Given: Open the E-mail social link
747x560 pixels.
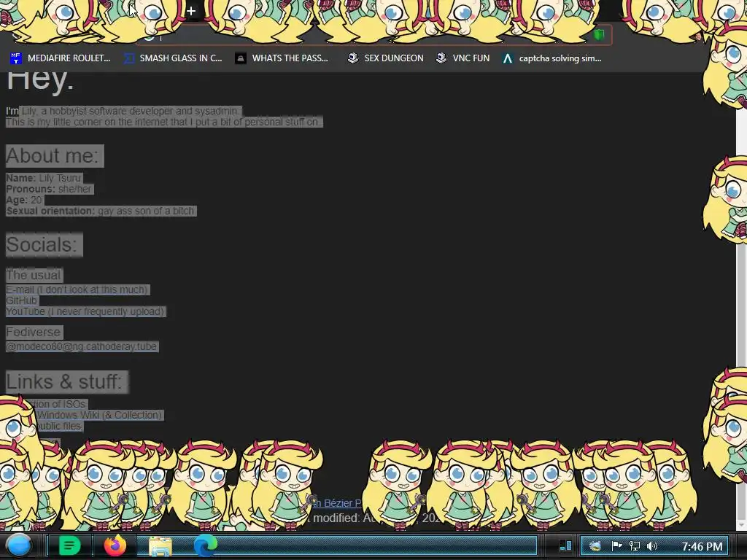Looking at the screenshot, I should 77,289.
